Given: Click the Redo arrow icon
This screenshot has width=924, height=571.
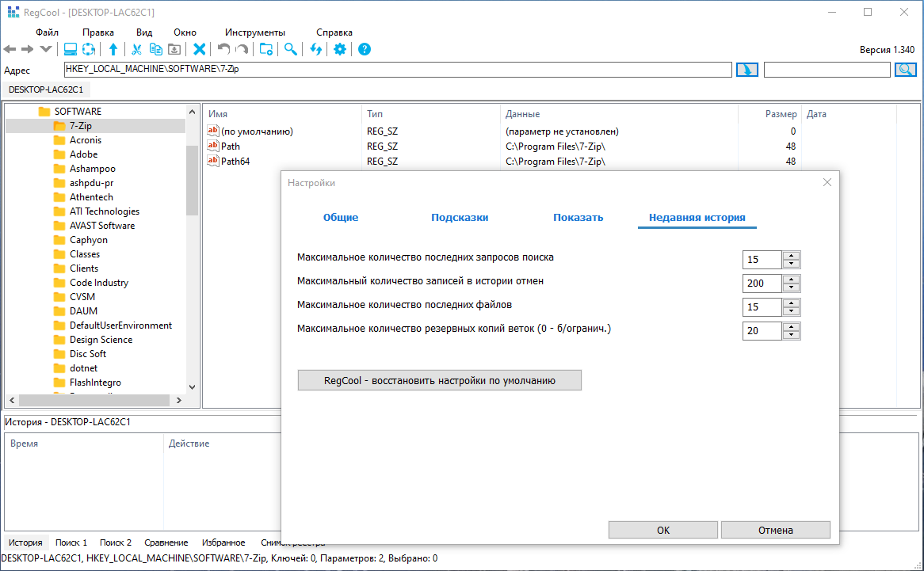Looking at the screenshot, I should pos(242,49).
